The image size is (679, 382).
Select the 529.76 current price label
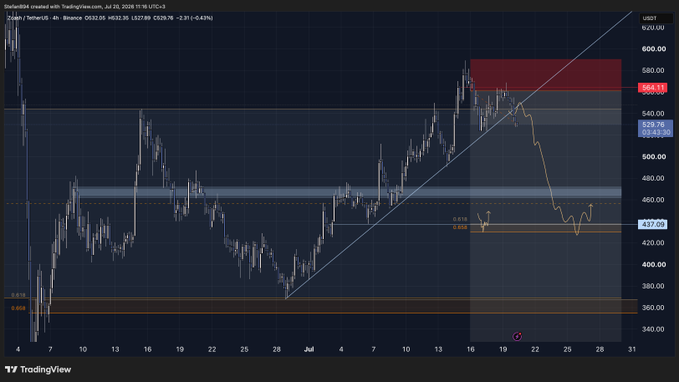(656, 125)
